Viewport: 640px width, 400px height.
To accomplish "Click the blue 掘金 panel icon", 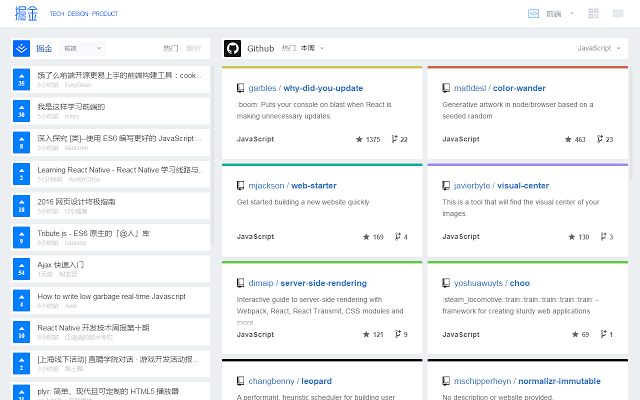I will pyautogui.click(x=21, y=49).
